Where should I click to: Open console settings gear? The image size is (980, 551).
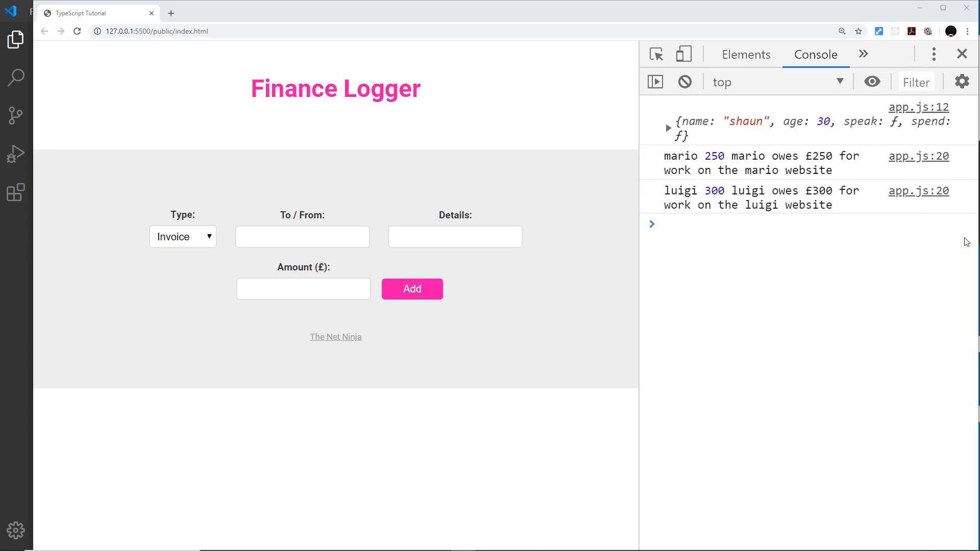(x=962, y=82)
